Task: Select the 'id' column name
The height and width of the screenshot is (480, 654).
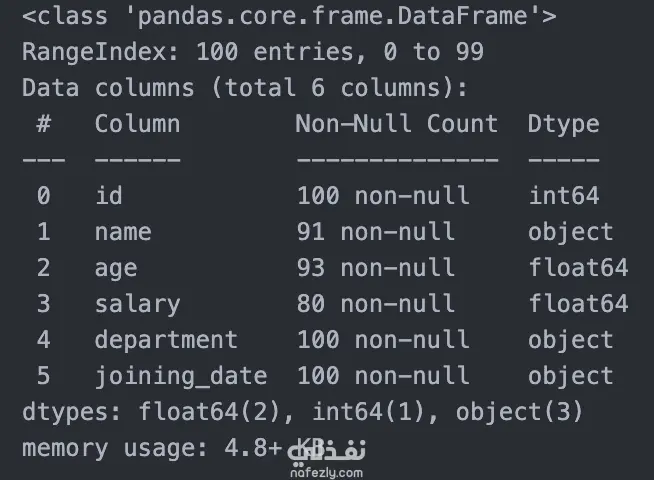Action: pos(108,196)
